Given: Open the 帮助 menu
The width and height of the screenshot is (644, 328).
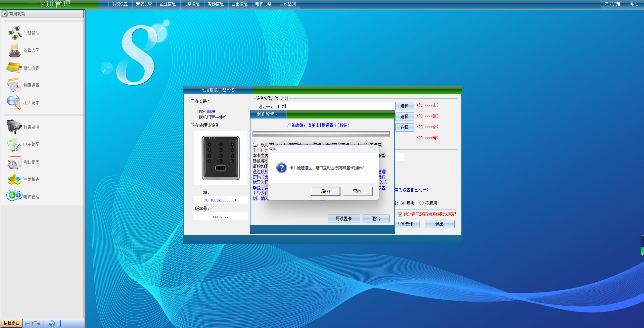Looking at the screenshot, I should (x=634, y=4).
